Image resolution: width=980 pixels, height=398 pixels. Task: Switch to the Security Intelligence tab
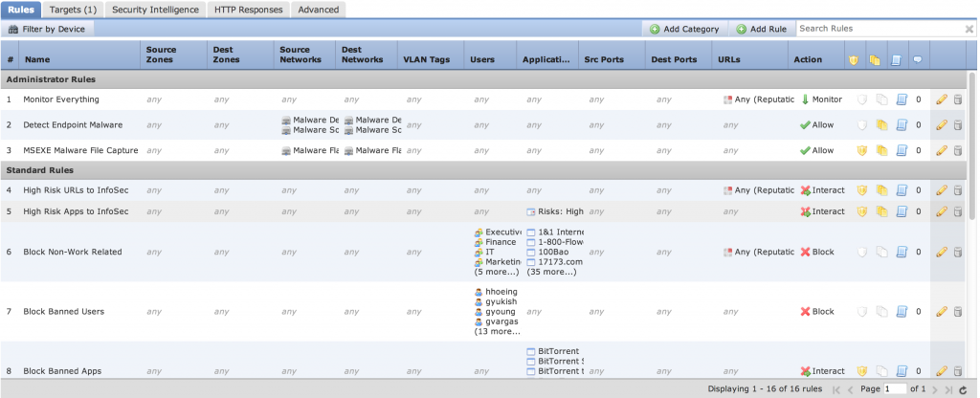coord(155,9)
